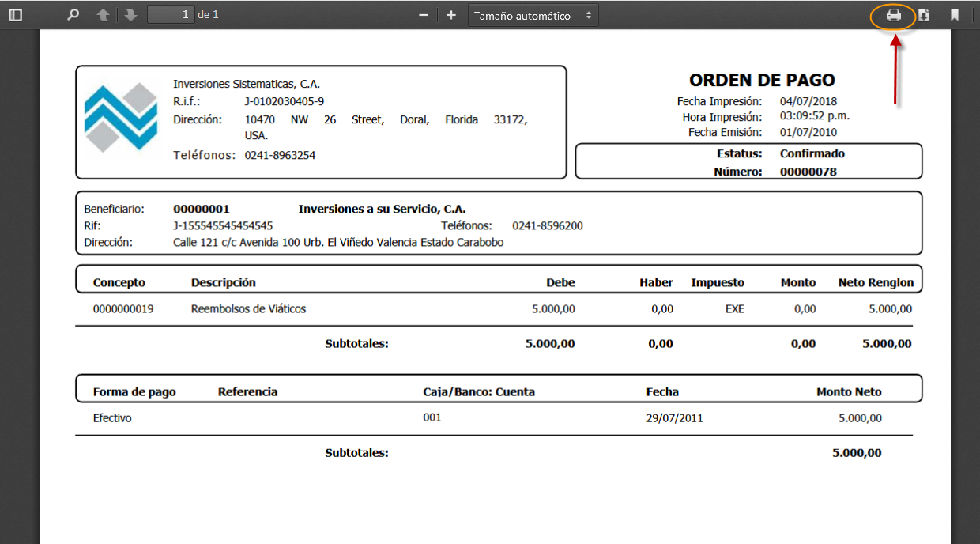Zoom in with the plus button
The height and width of the screenshot is (544, 980).
[x=451, y=15]
